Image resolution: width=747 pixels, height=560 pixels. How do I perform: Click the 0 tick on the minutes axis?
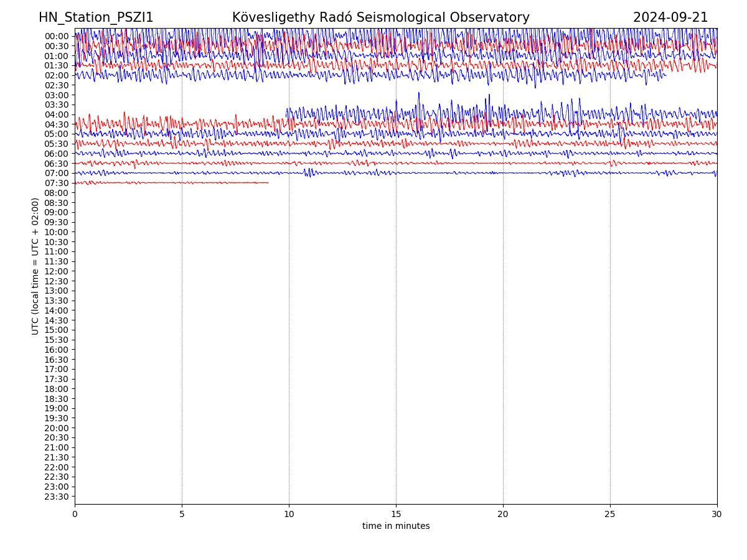pyautogui.click(x=75, y=515)
